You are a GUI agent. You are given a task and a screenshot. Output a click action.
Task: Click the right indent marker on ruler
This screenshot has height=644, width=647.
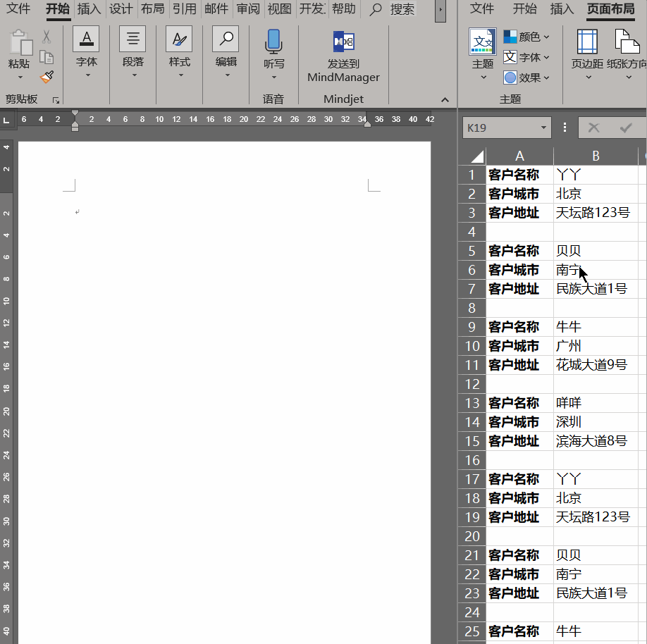tap(367, 124)
